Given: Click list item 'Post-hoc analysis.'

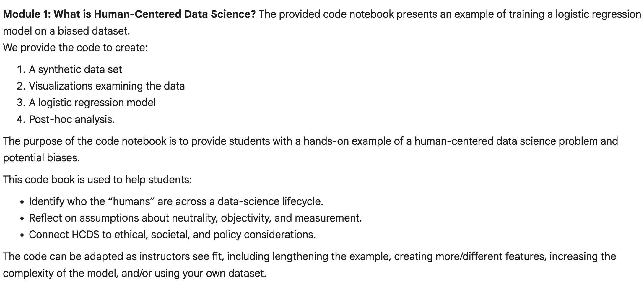Looking at the screenshot, I should pyautogui.click(x=72, y=119).
